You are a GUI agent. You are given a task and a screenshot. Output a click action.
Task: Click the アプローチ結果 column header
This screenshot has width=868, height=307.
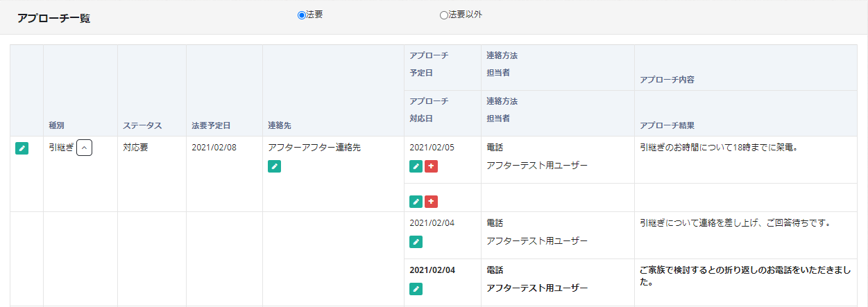[x=667, y=125]
